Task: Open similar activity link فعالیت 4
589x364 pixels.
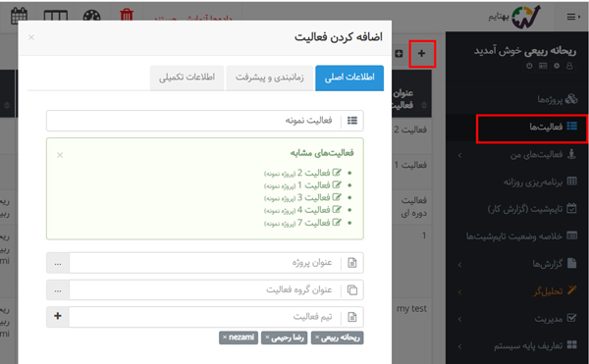Action: [x=314, y=210]
